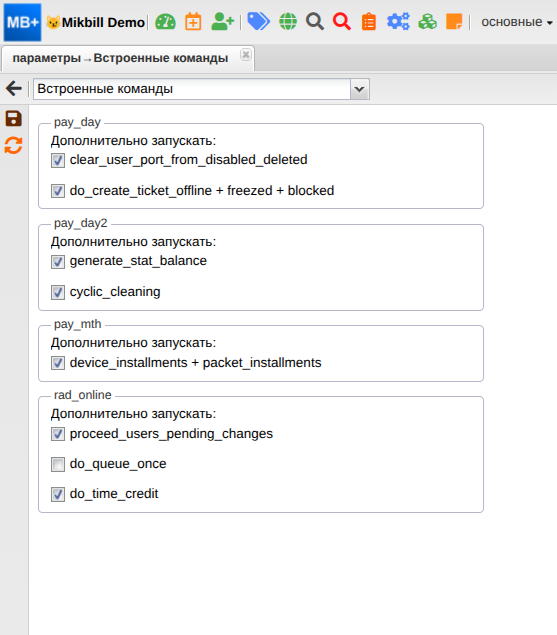Click Дополнительно запускать under rad_online
This screenshot has height=635, width=557.
(x=133, y=414)
